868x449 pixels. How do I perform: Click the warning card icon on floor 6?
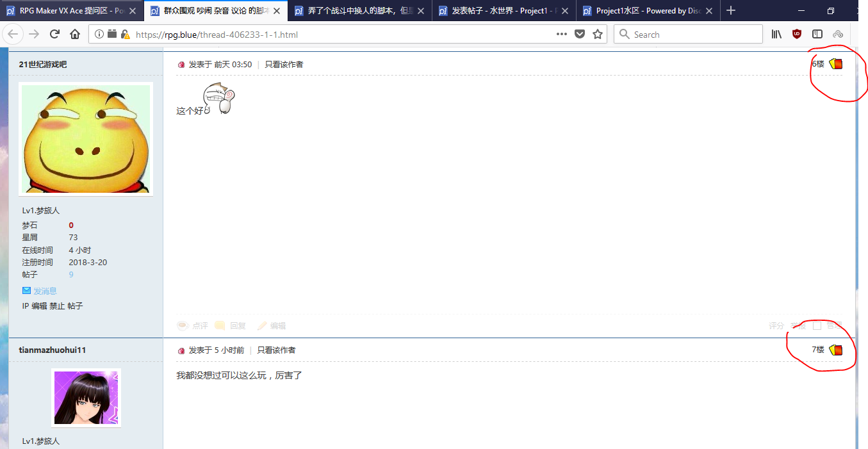coord(835,64)
